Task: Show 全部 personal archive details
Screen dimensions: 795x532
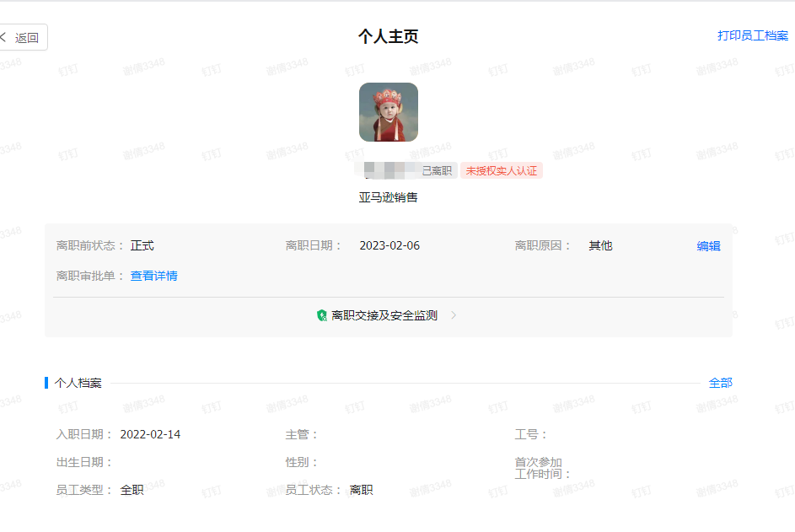Action: 720,383
